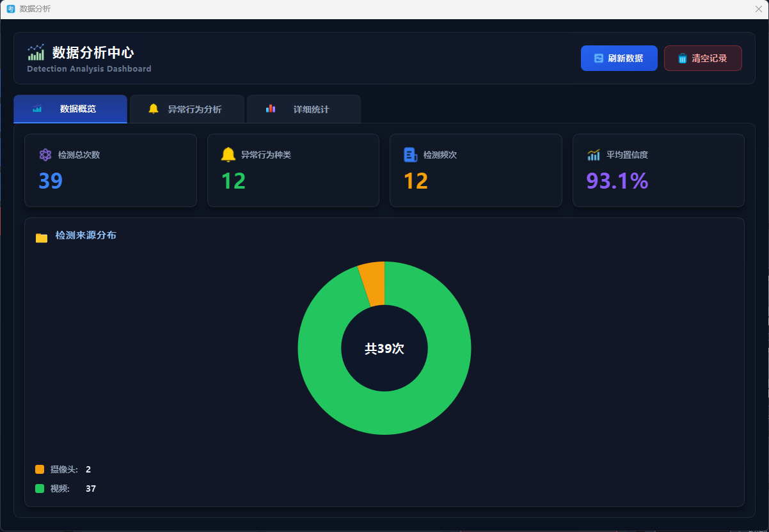Screen dimensions: 769x532
Task: Select the 数据概览 tab
Action: click(70, 109)
